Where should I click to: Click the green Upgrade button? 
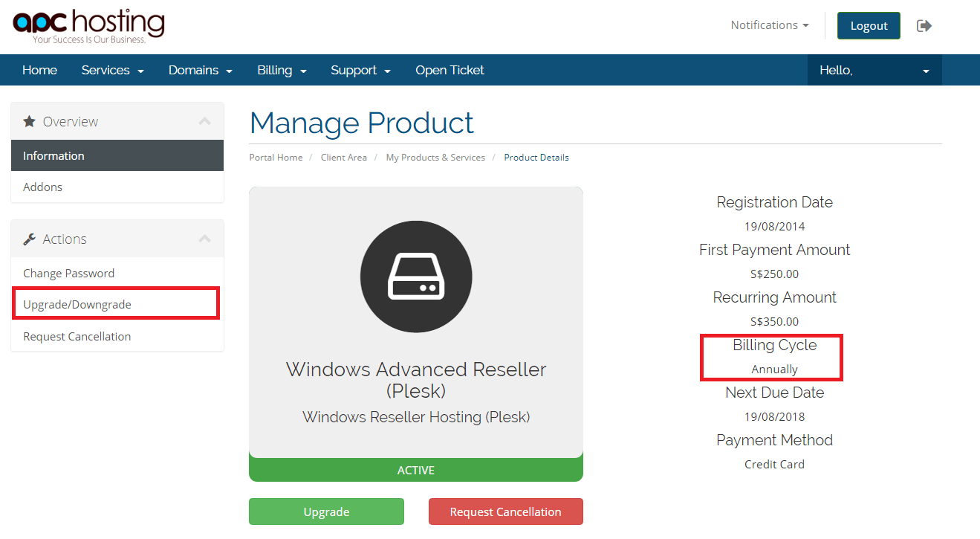coord(326,511)
